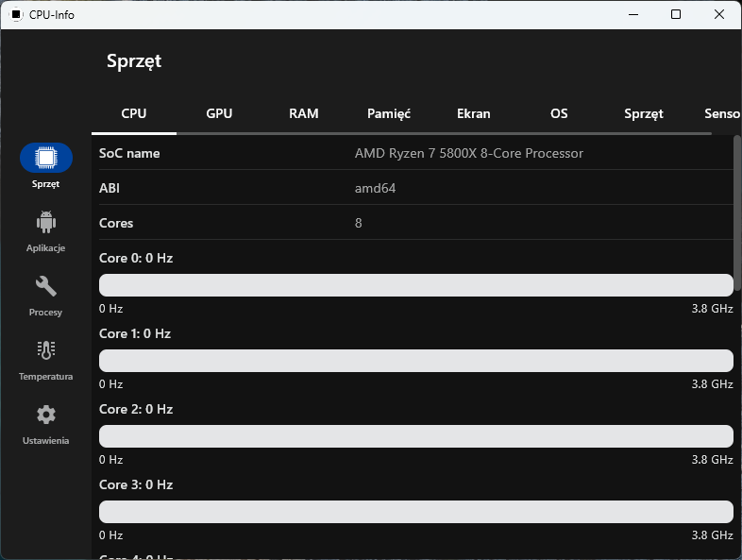The height and width of the screenshot is (560, 742).
Task: Switch to the Pamięć tab
Action: coord(389,113)
